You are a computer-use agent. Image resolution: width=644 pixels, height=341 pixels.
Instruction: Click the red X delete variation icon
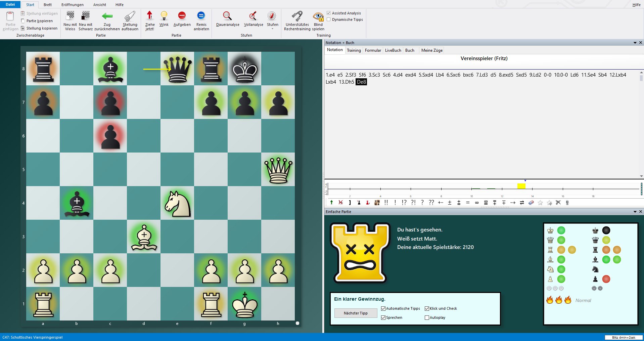click(340, 203)
